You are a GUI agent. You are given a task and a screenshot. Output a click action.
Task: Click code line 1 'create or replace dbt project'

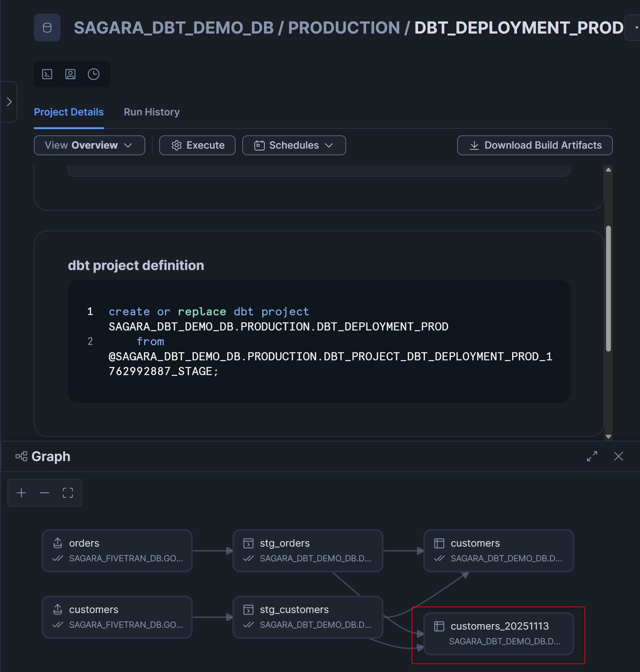209,312
